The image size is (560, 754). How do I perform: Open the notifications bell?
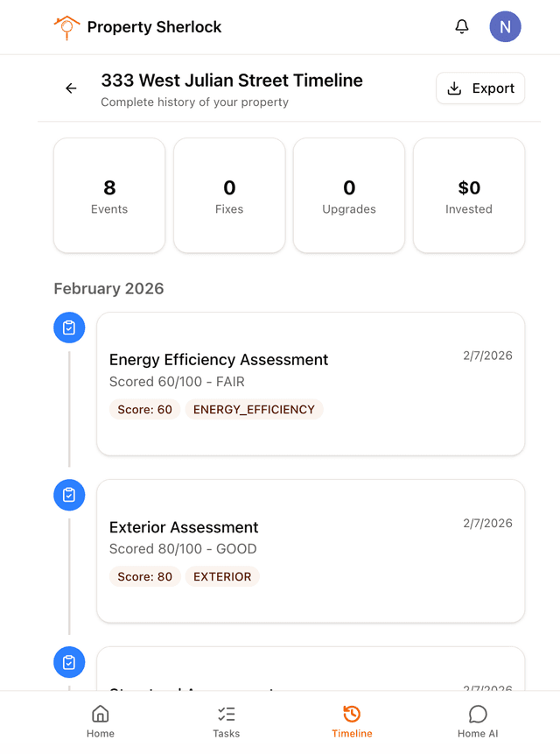click(462, 27)
